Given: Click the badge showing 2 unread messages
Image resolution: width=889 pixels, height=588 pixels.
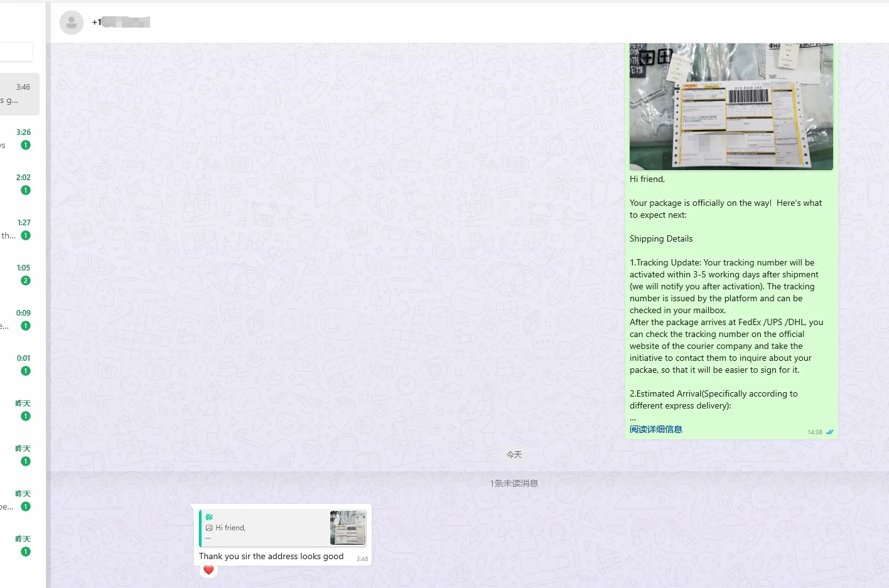Looking at the screenshot, I should tap(26, 281).
